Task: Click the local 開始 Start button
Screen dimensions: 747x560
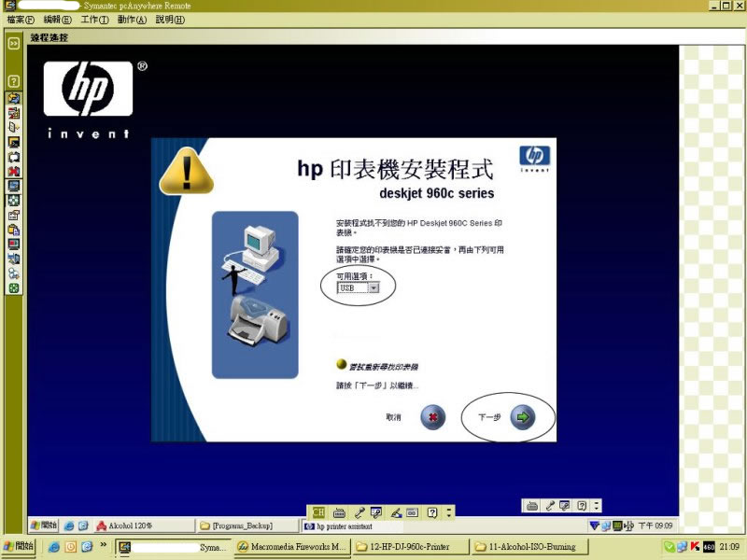Action: (18, 546)
